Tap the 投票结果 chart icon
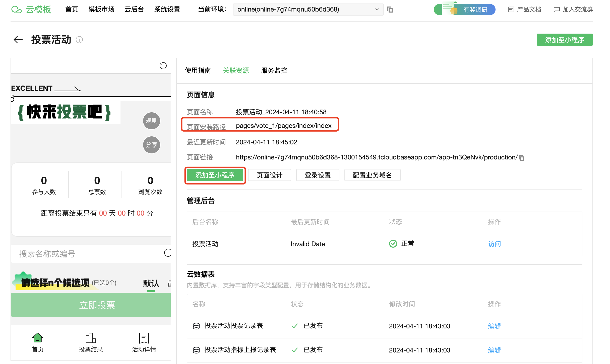This screenshot has height=364, width=610. (91, 338)
